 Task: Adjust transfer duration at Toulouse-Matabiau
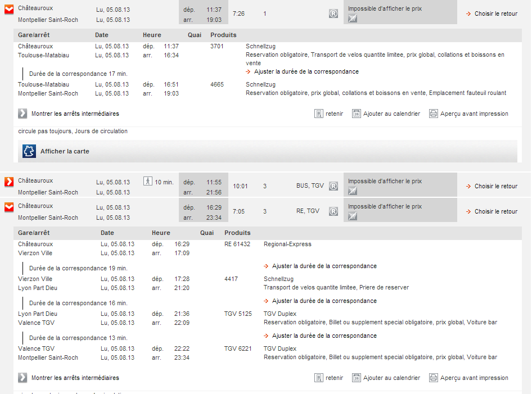click(x=306, y=71)
